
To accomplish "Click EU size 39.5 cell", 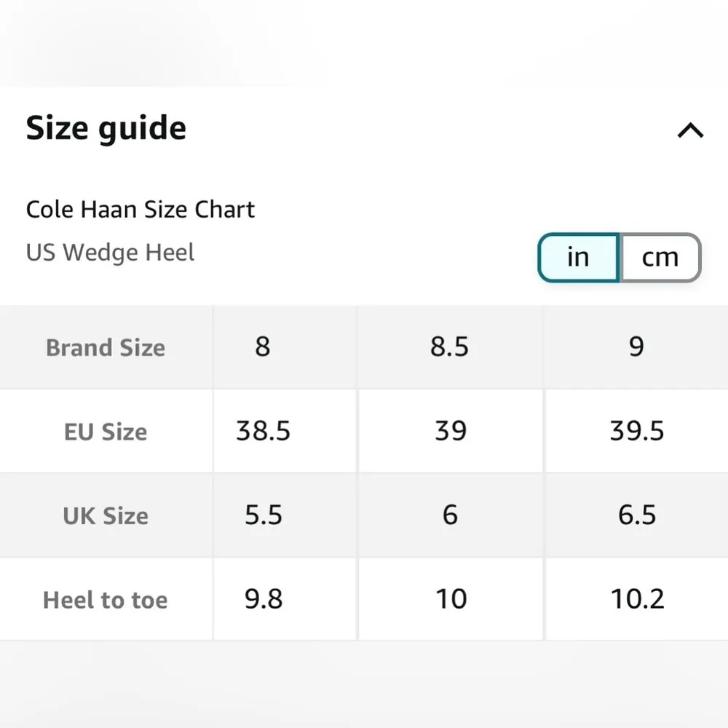I will pos(637,431).
